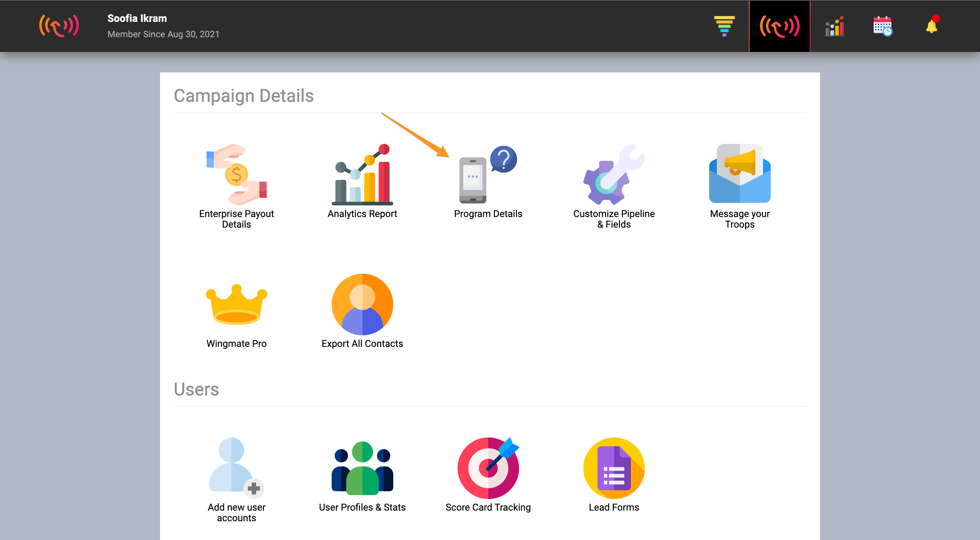
Task: Open the notifications bell
Action: click(x=932, y=25)
